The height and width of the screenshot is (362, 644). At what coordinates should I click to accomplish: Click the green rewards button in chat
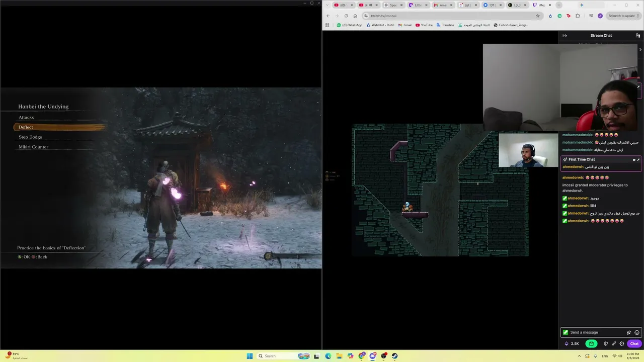pos(592,344)
